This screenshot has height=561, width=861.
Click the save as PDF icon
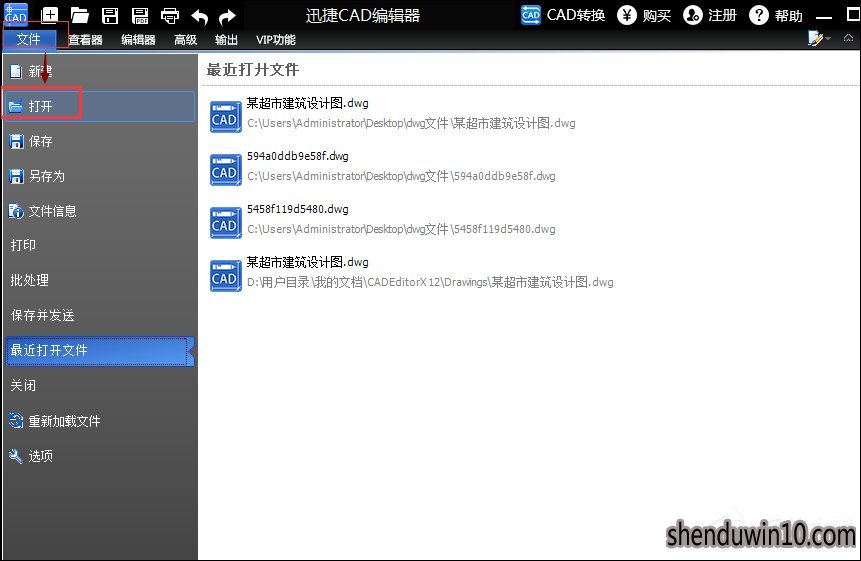[x=140, y=16]
